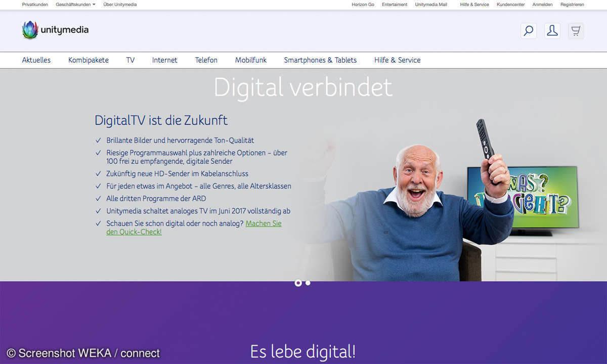The width and height of the screenshot is (607, 364).
Task: Open the user account icon
Action: (552, 31)
